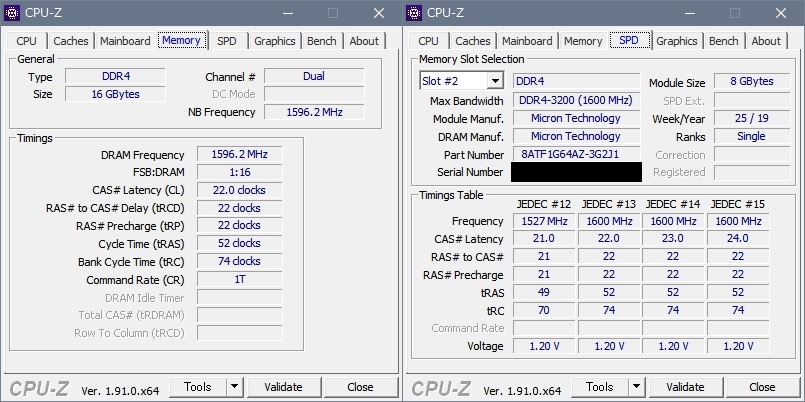The width and height of the screenshot is (805, 402).
Task: Click the CPU-Z app icon in right window title bar
Action: point(414,13)
